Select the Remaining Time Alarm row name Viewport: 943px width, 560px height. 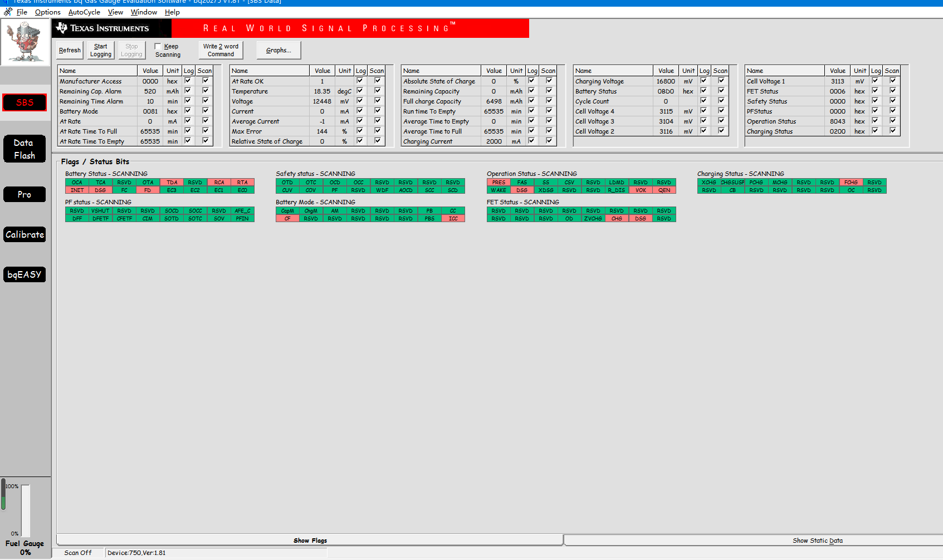pyautogui.click(x=91, y=101)
